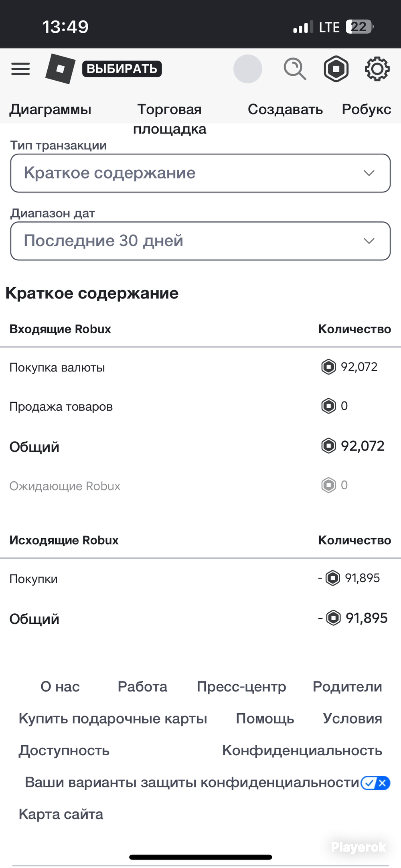401x868 pixels.
Task: Switch to the Диаграммы tab
Action: tap(51, 110)
